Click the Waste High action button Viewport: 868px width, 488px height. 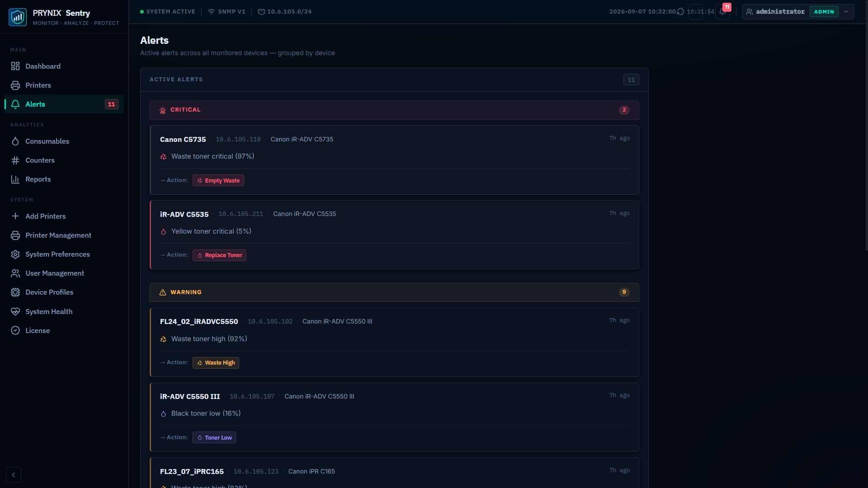216,362
